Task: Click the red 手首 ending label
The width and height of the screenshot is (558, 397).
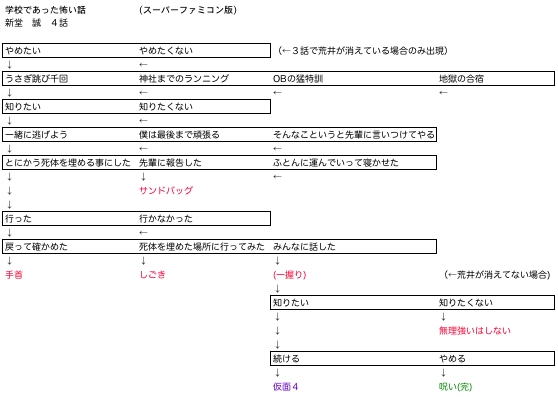Action: point(14,275)
